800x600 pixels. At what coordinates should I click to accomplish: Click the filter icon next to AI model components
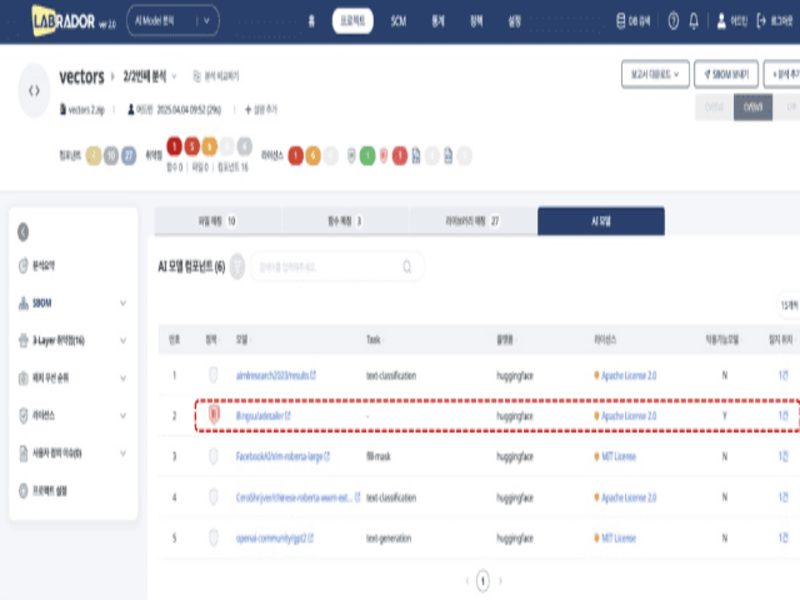click(x=237, y=266)
